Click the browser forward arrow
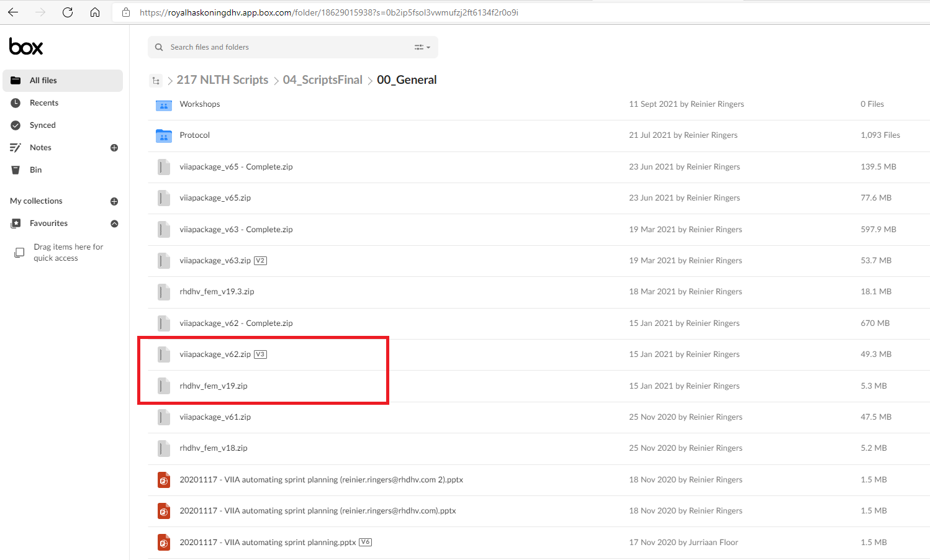The image size is (930, 560). [x=40, y=12]
